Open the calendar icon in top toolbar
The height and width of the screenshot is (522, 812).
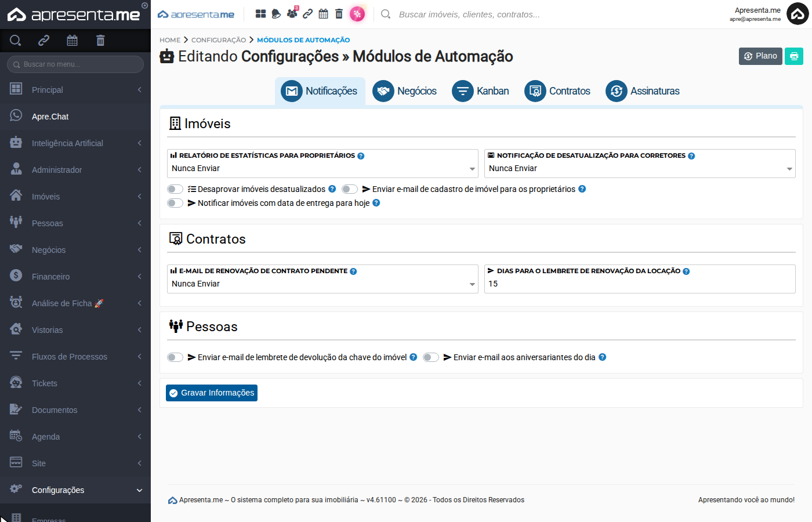[324, 14]
